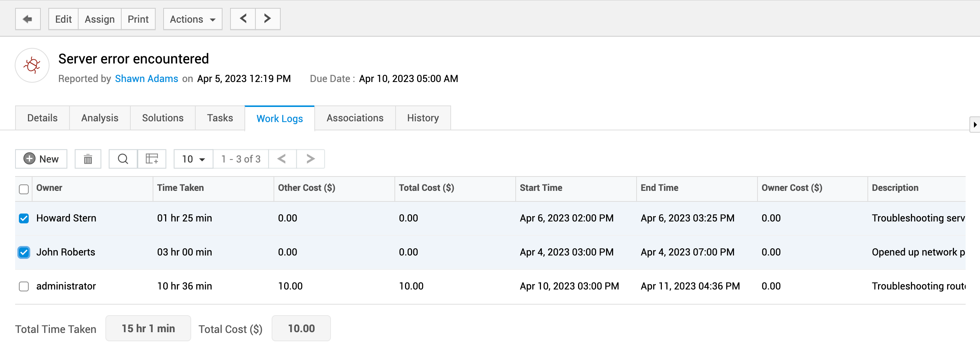Expand the right side panel arrow
This screenshot has width=980, height=356.
[975, 124]
